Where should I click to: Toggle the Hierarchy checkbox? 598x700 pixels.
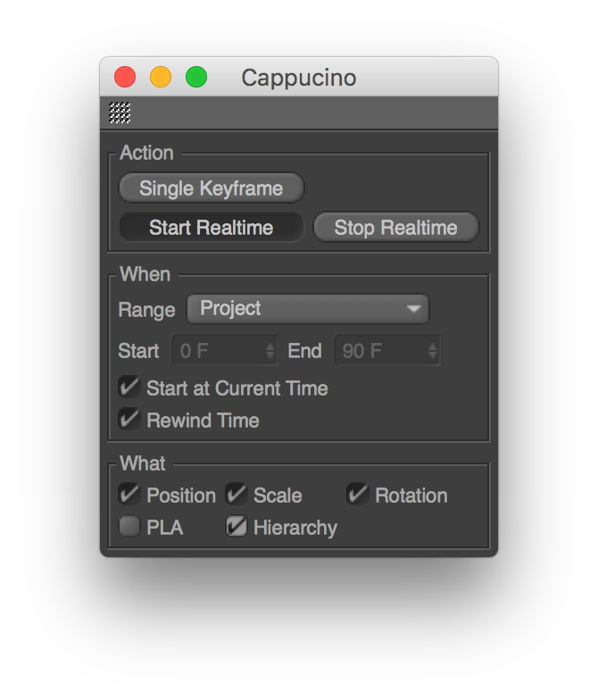(x=236, y=527)
